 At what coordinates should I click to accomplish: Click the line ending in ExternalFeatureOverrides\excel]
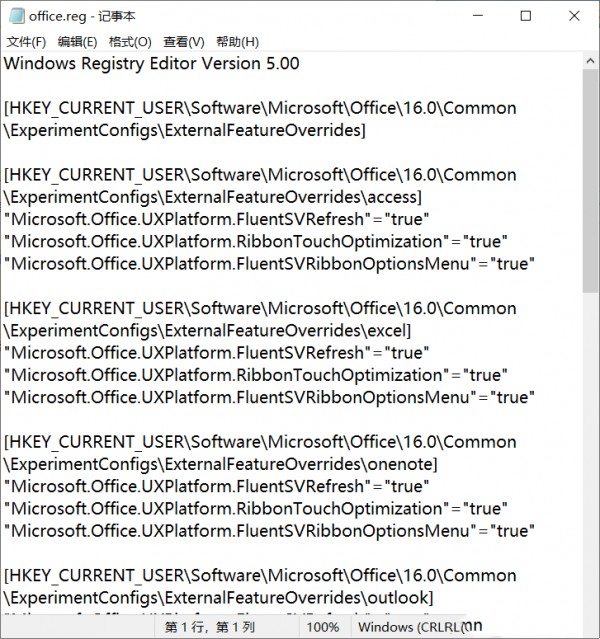[x=207, y=331]
